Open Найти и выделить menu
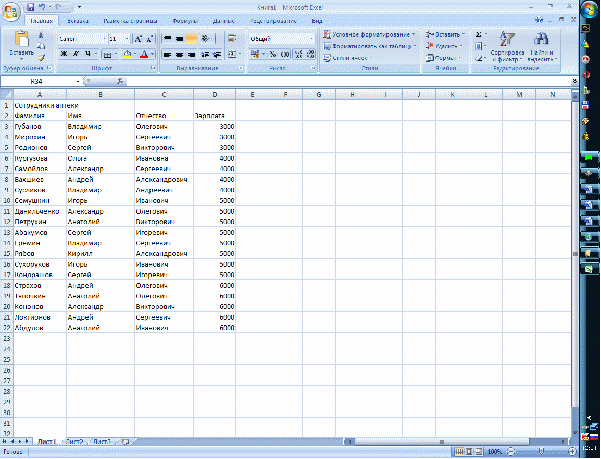The height and width of the screenshot is (459, 601). click(x=541, y=47)
